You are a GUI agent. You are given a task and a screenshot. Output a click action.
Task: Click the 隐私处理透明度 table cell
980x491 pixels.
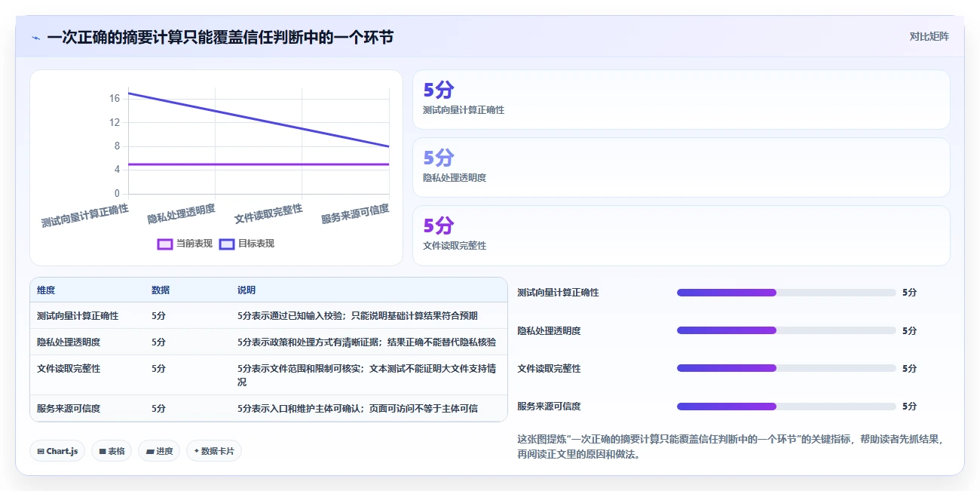69,342
